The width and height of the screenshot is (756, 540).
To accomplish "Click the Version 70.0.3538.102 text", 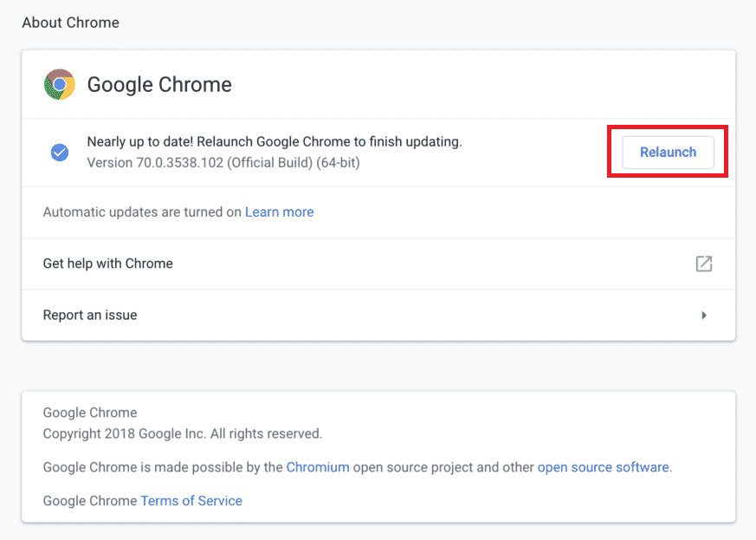I will tap(223, 162).
